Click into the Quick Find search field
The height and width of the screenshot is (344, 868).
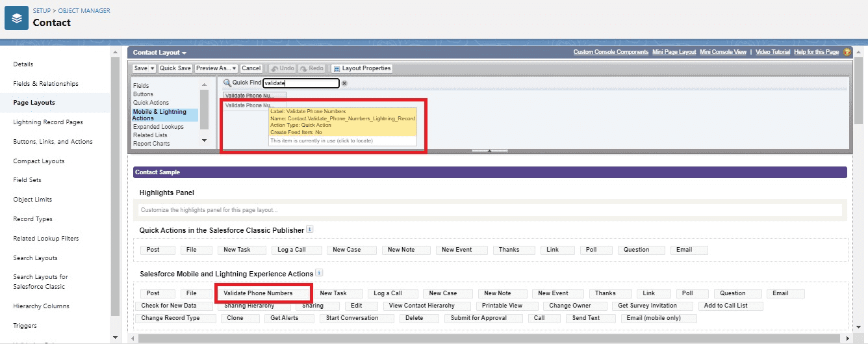[300, 83]
